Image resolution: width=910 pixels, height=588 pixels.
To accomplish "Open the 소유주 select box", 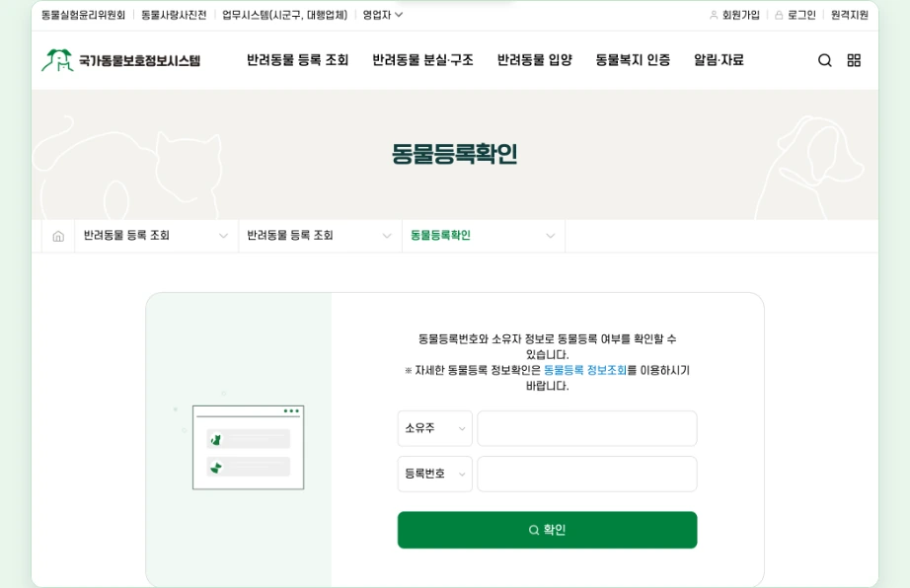I will click(x=434, y=428).
